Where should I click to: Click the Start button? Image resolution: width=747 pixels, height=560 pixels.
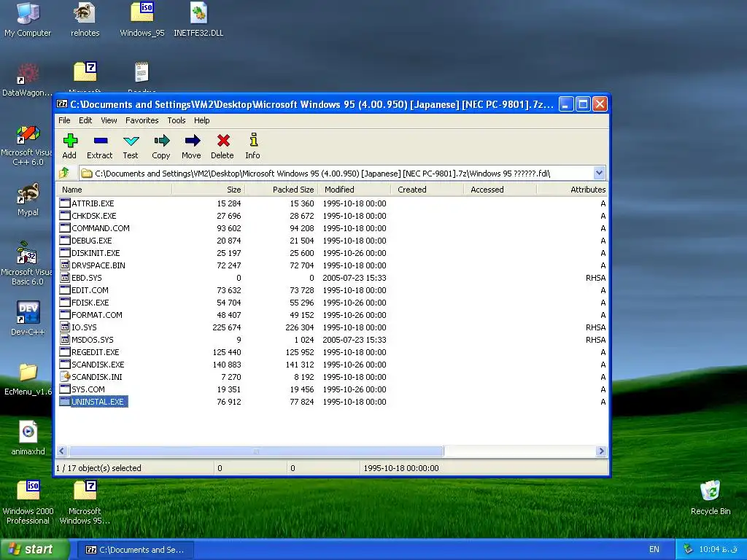[x=34, y=550]
